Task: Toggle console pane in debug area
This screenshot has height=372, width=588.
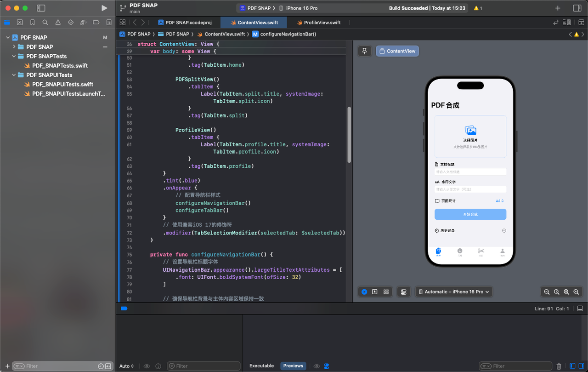Action: coord(581,366)
